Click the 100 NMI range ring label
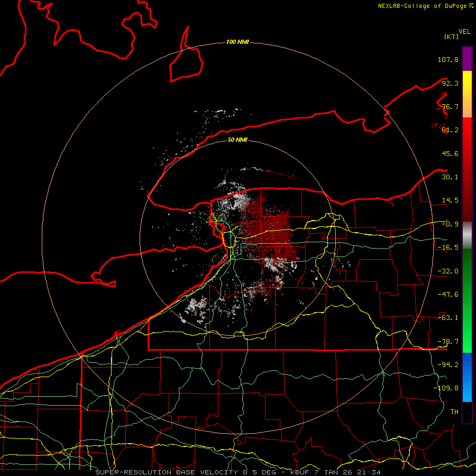476x476 pixels. [x=237, y=42]
